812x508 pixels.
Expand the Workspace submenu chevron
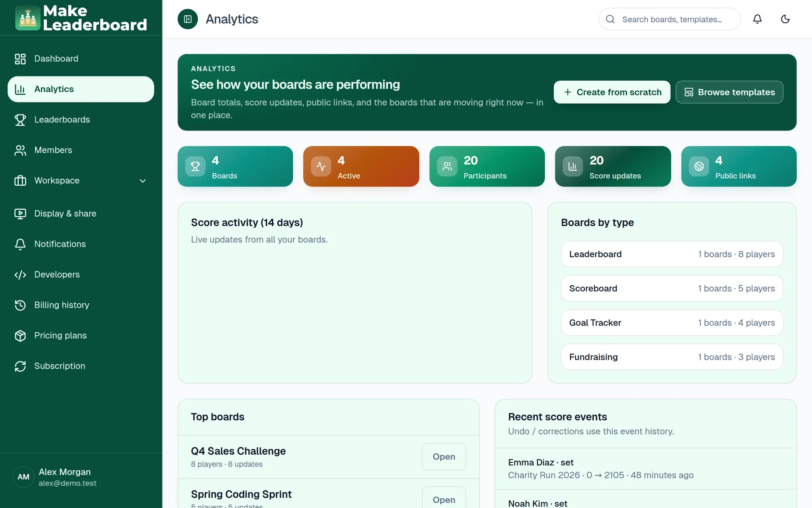(143, 181)
